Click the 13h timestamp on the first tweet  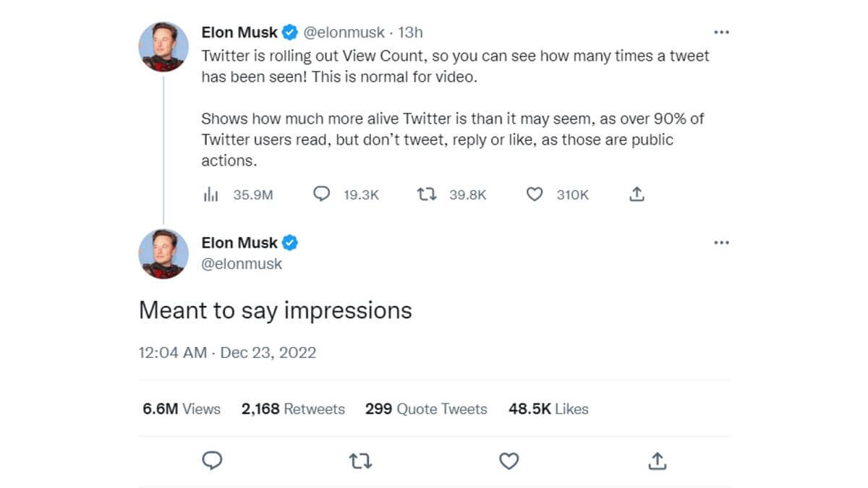pyautogui.click(x=411, y=33)
